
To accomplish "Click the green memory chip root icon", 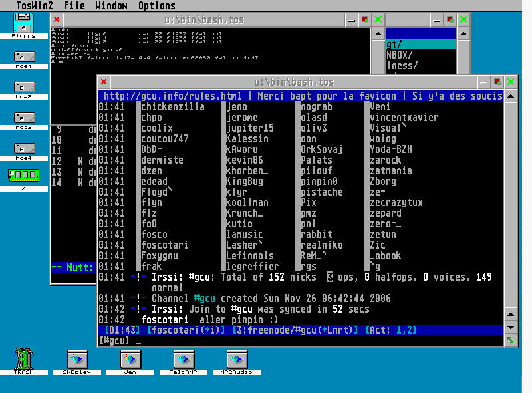I will (x=23, y=176).
